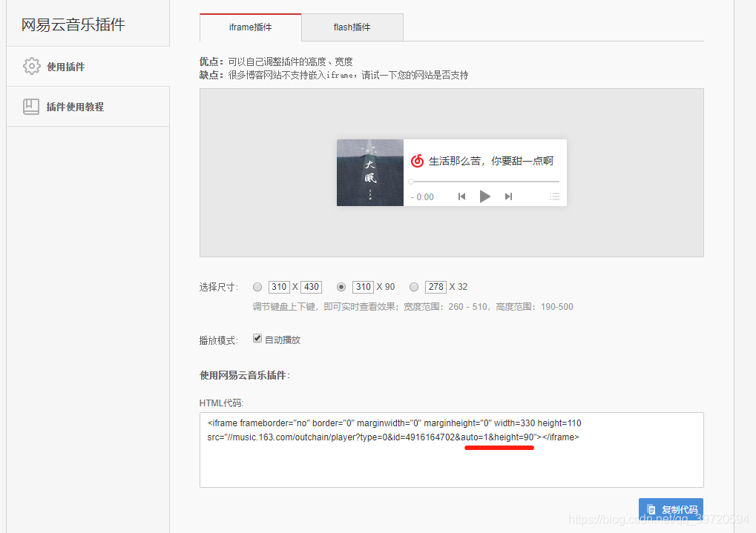This screenshot has width=756, height=533.
Task: Select the HTML iframe code text area
Action: click(451, 449)
